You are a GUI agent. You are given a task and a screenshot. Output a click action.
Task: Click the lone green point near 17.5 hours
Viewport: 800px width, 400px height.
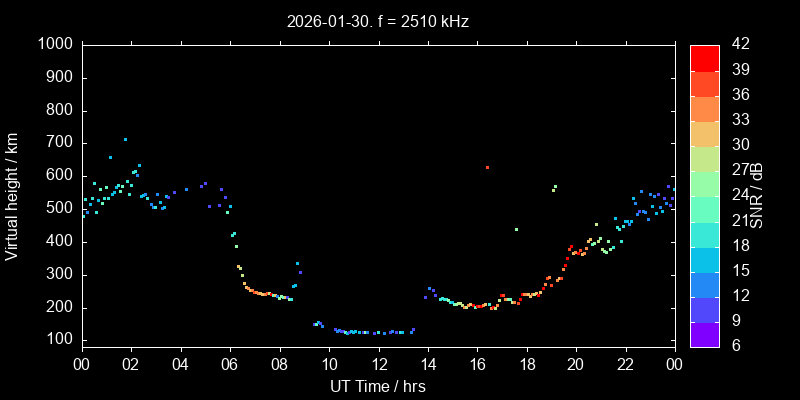click(x=516, y=229)
